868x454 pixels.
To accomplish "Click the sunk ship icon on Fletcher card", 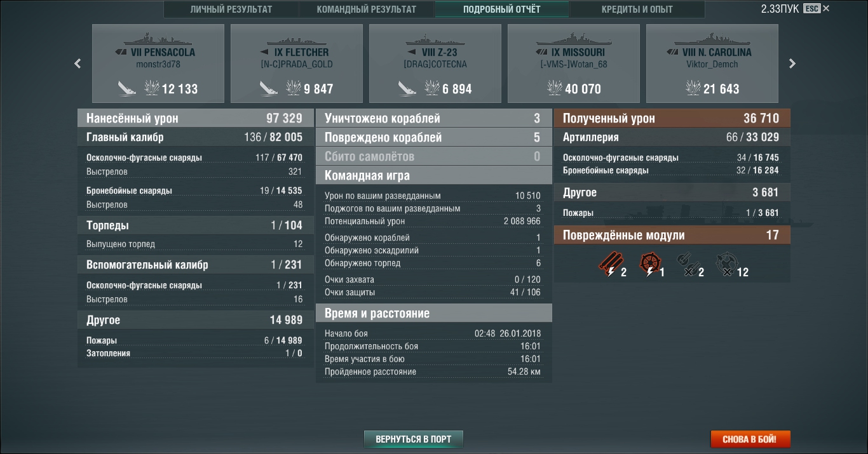I will tap(268, 88).
